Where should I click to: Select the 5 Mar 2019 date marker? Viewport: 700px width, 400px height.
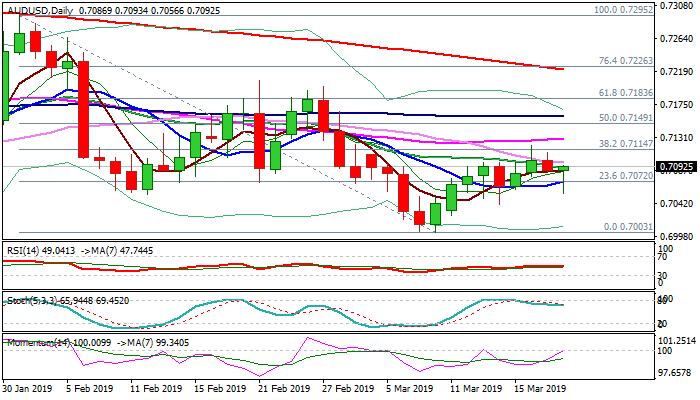tap(408, 388)
